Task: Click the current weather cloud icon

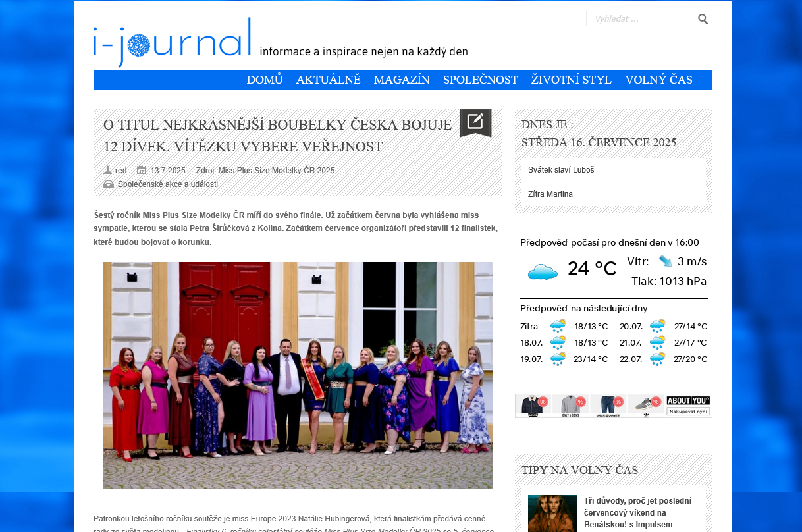Action: tap(543, 271)
